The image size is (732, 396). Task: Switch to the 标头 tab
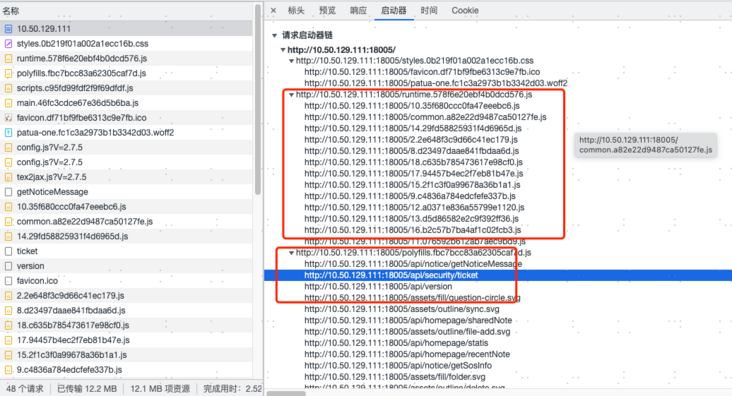click(x=296, y=10)
